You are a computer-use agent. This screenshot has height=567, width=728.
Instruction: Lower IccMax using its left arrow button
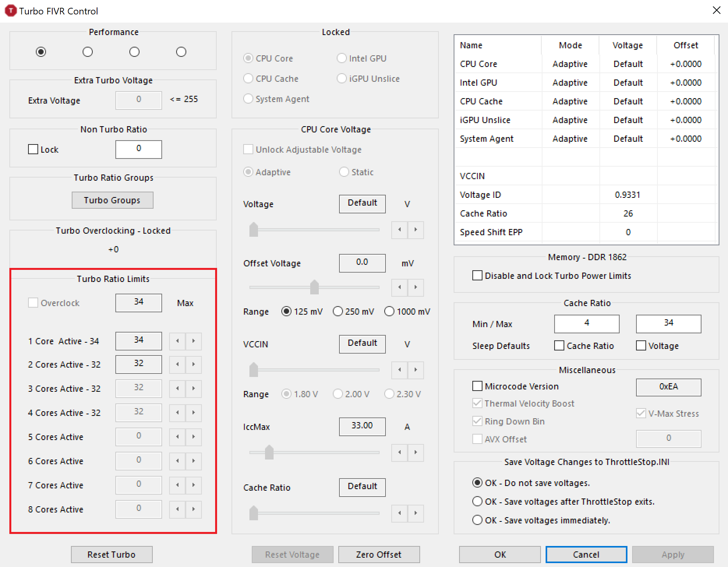click(x=399, y=453)
